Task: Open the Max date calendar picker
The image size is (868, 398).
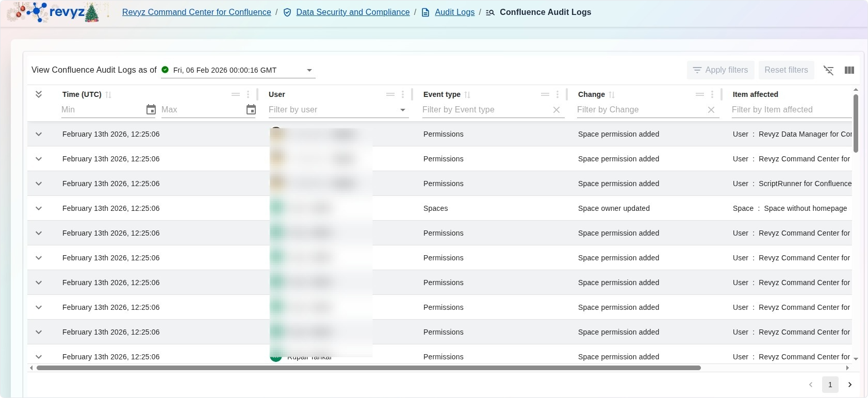Action: point(251,109)
